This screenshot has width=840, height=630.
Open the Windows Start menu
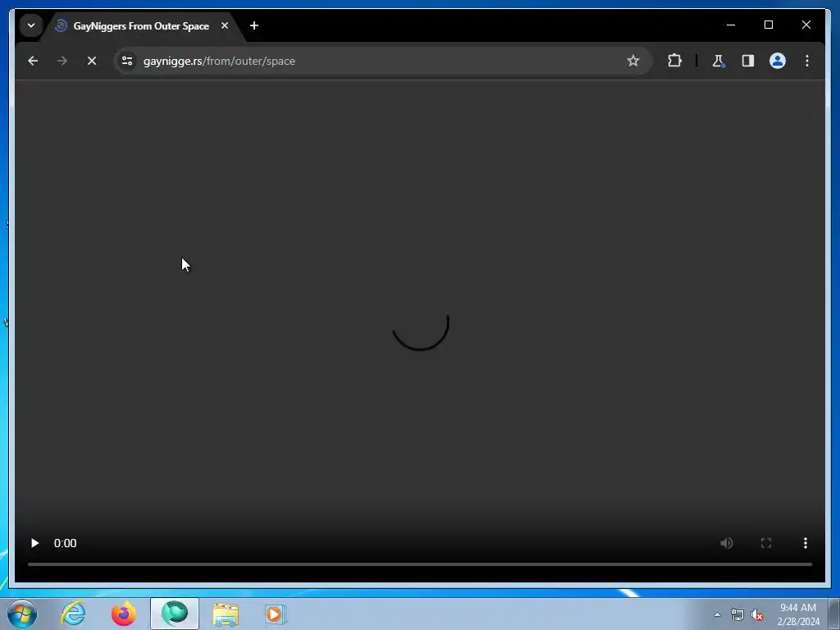click(x=22, y=614)
